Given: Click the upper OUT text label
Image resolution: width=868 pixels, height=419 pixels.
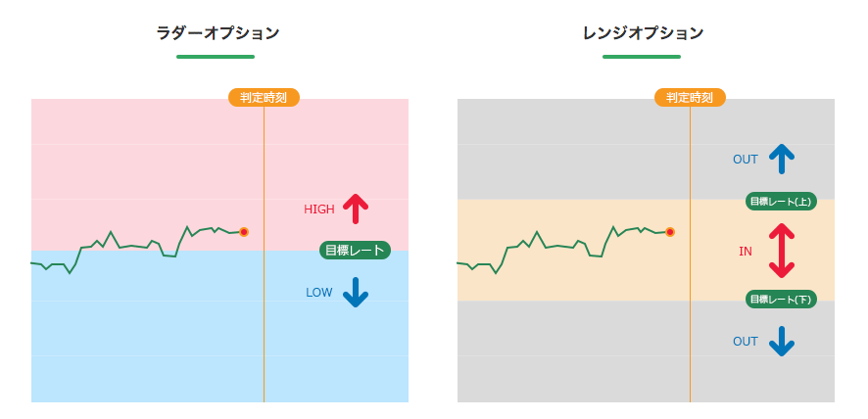Looking at the screenshot, I should click(x=746, y=160).
